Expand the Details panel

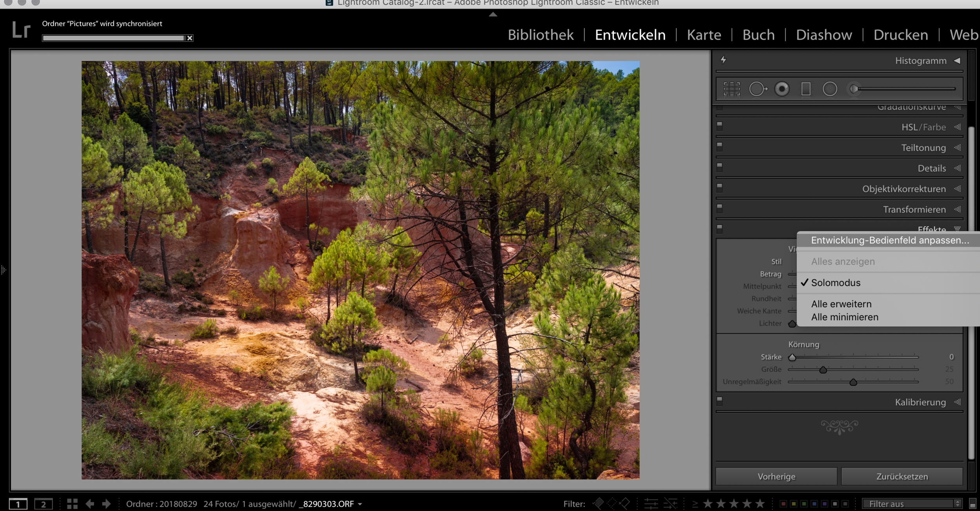[957, 168]
